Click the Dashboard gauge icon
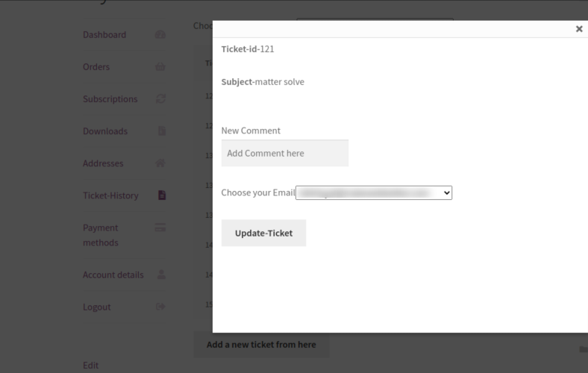Viewport: 588px width, 373px height. pos(160,34)
